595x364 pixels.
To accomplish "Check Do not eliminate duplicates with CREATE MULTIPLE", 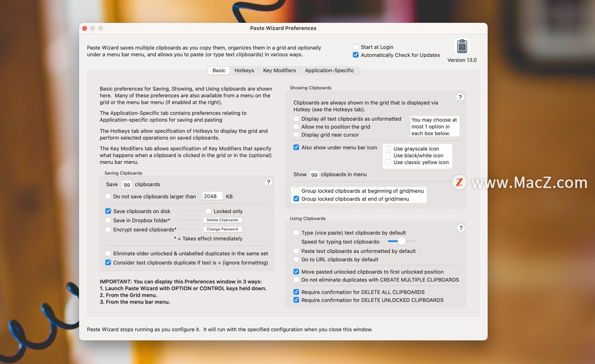I will (296, 279).
